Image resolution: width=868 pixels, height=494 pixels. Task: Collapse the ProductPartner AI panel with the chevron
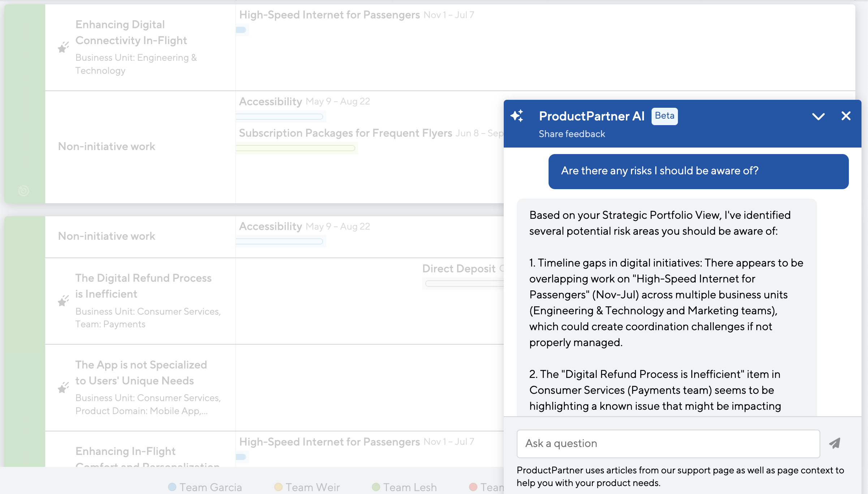[x=819, y=116]
